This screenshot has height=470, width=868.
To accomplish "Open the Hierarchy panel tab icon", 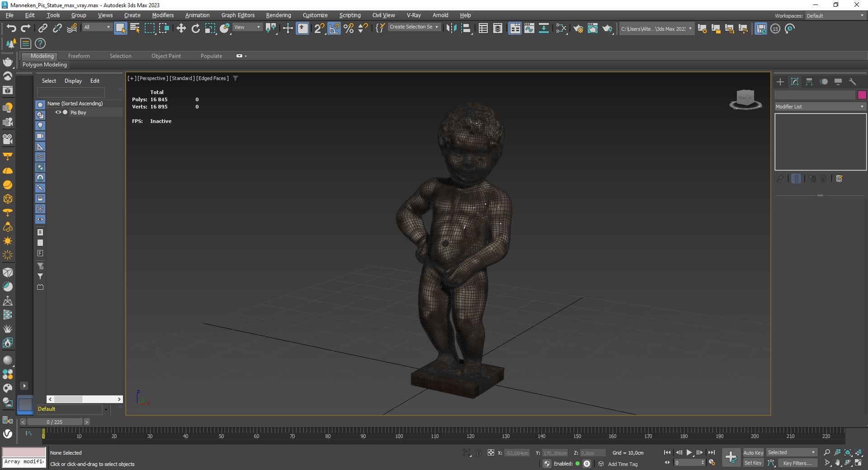I will coord(809,82).
